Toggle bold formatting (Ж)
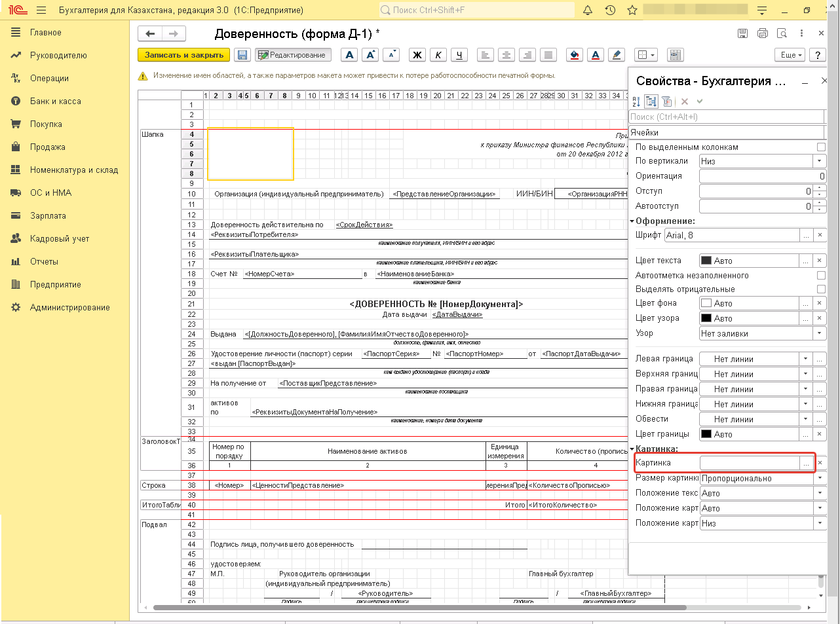Screen dimensions: 840x624 coord(417,55)
